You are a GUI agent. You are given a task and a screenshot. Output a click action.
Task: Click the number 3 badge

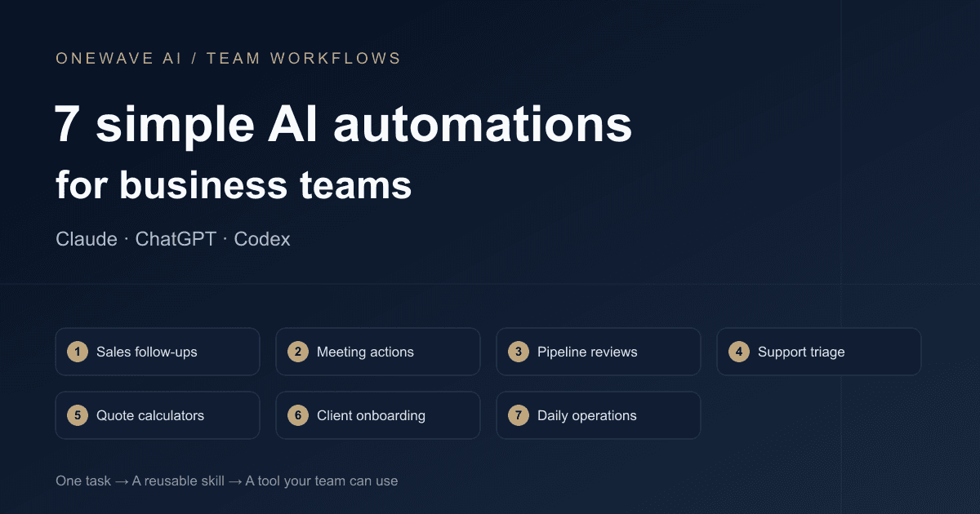pyautogui.click(x=519, y=352)
